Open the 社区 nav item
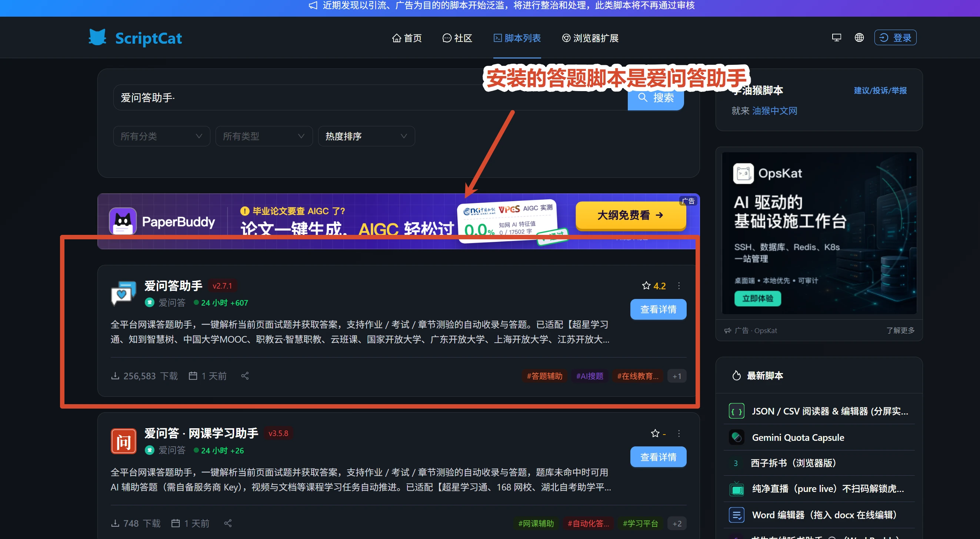Screen dimensions: 980x539 tap(457, 38)
